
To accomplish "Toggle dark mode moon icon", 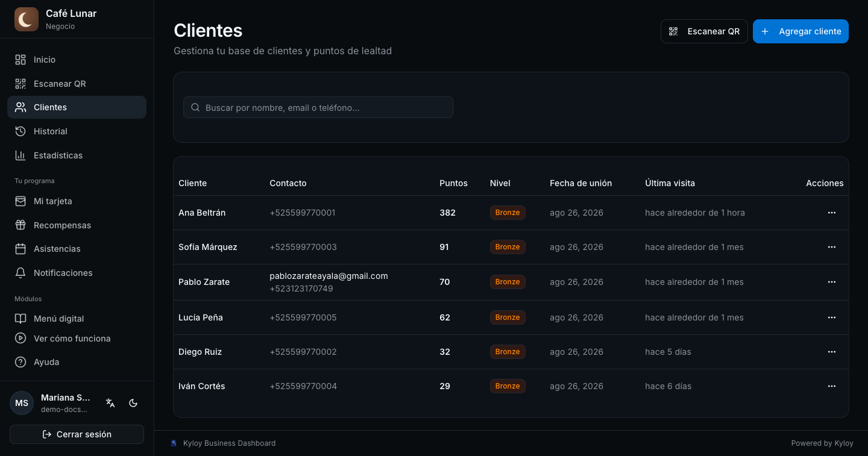I will point(134,403).
